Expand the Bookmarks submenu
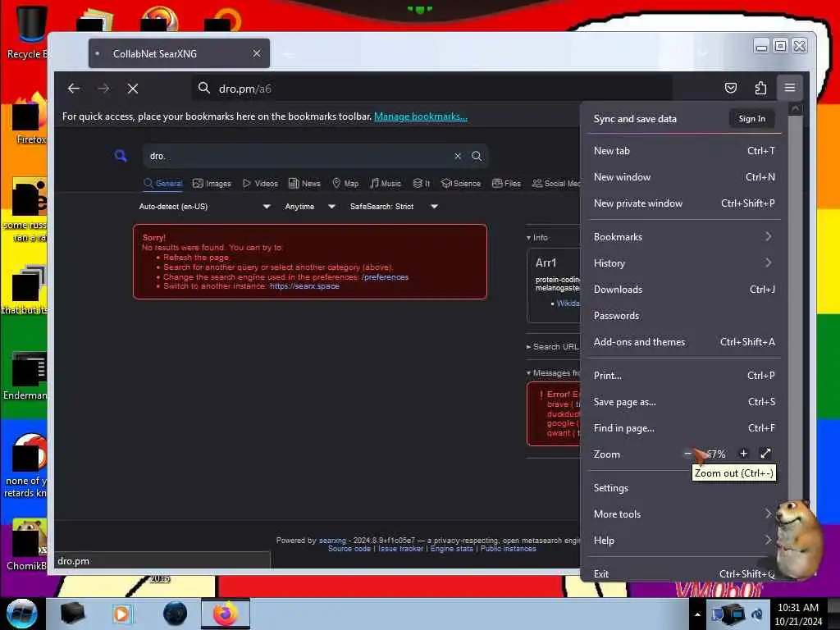Image resolution: width=840 pixels, height=630 pixels. [683, 237]
